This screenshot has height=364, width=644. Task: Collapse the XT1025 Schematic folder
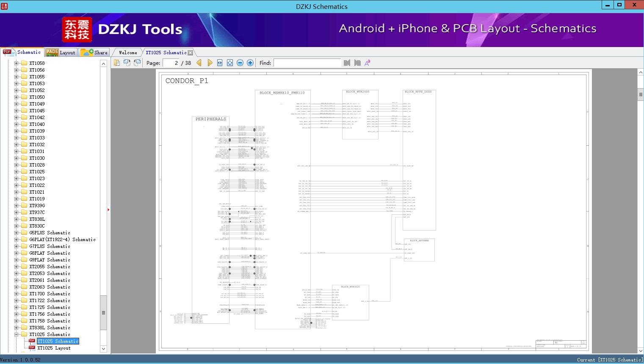(x=17, y=334)
